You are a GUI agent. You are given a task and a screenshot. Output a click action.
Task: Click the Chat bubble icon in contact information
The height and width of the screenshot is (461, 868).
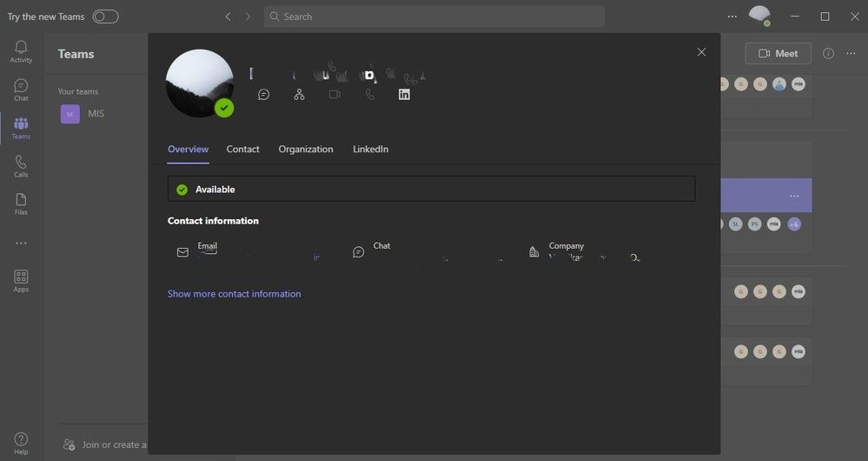[359, 252]
